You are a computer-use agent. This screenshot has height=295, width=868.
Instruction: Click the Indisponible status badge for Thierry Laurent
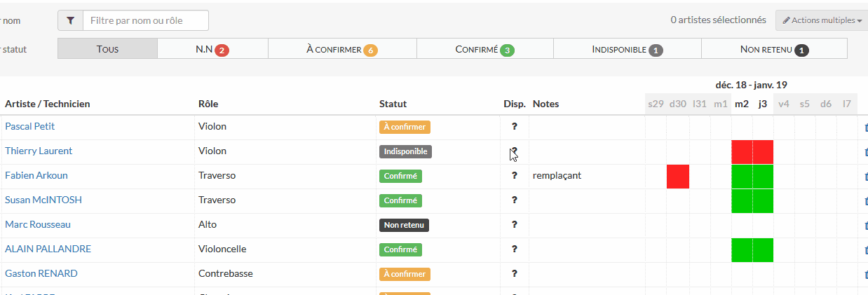[405, 151]
